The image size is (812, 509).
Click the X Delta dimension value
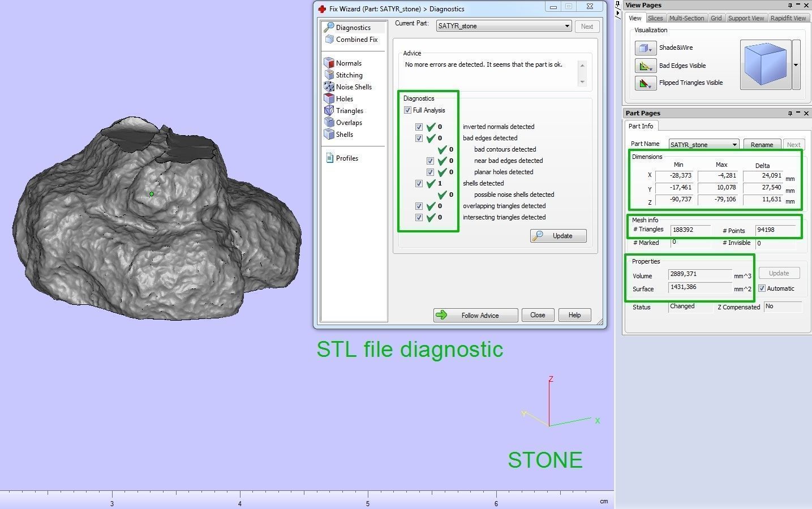coord(763,176)
